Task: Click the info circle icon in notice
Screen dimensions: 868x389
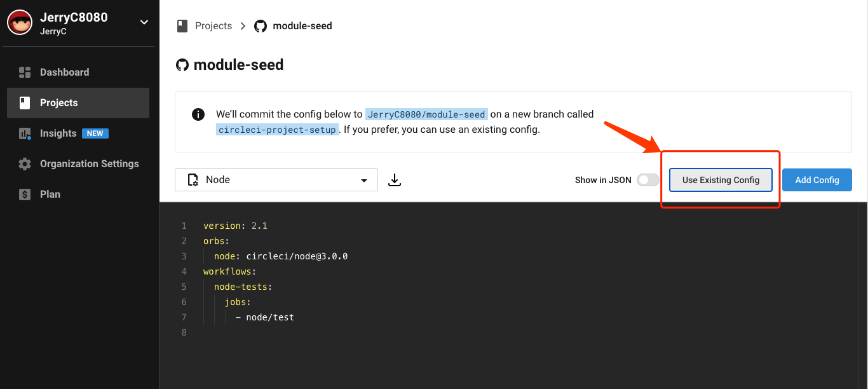Action: pos(198,114)
